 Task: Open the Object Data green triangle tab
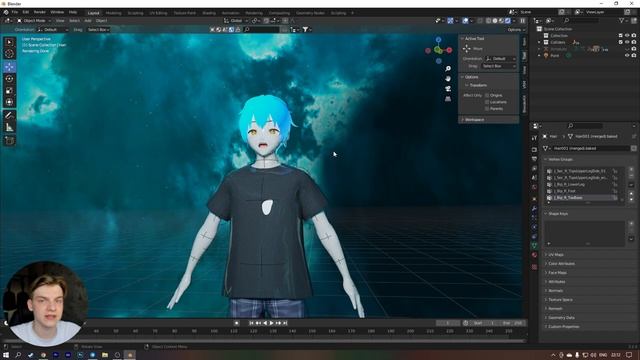[534, 245]
